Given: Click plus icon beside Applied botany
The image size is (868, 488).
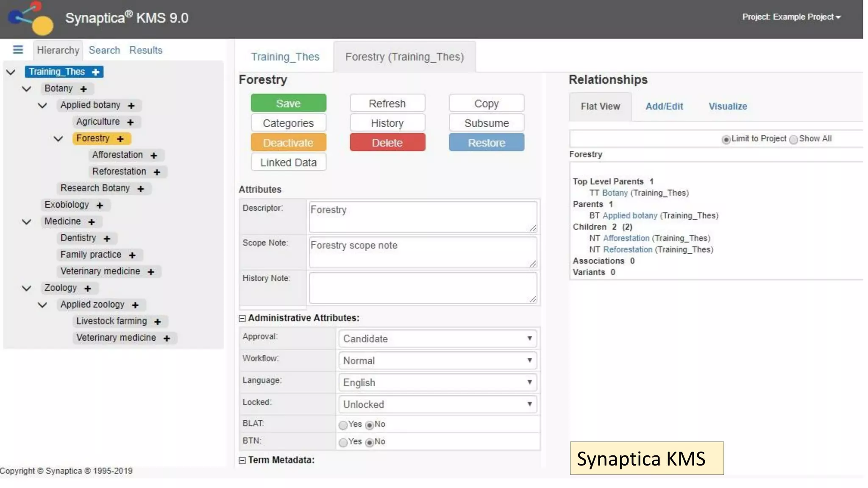Looking at the screenshot, I should coord(131,105).
